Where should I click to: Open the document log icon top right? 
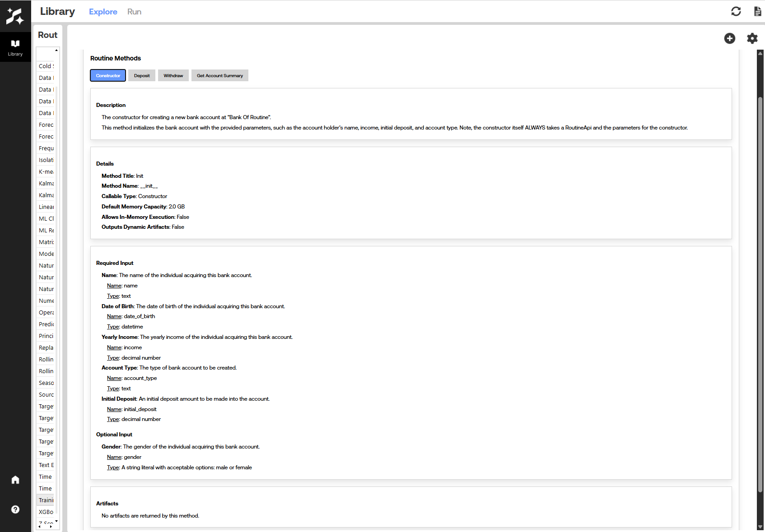tap(757, 11)
